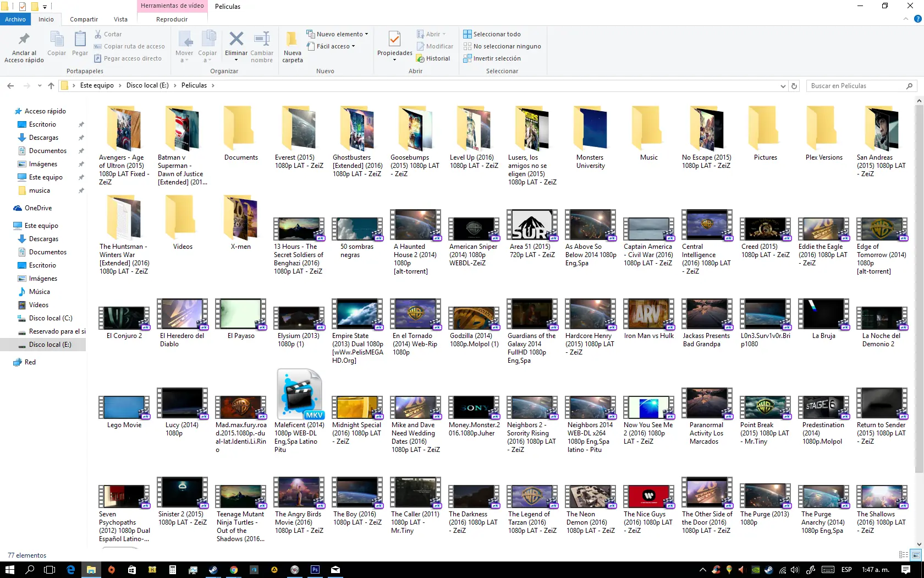Open the Fácil acceso dropdown

click(331, 46)
